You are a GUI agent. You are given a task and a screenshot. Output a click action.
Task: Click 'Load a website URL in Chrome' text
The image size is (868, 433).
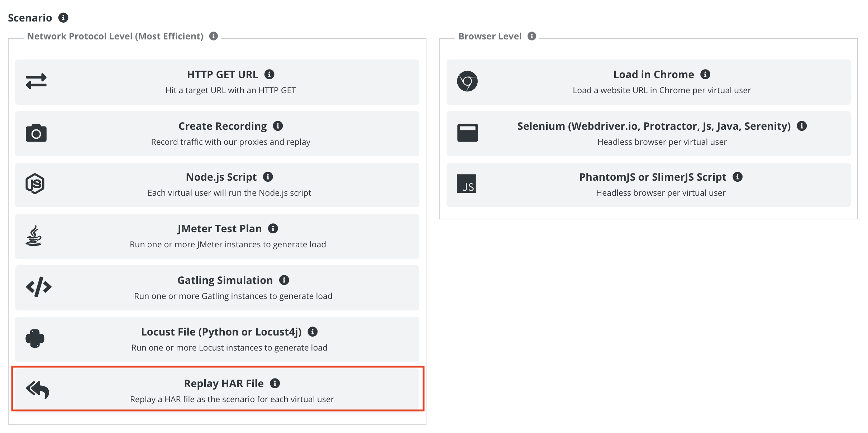[662, 90]
